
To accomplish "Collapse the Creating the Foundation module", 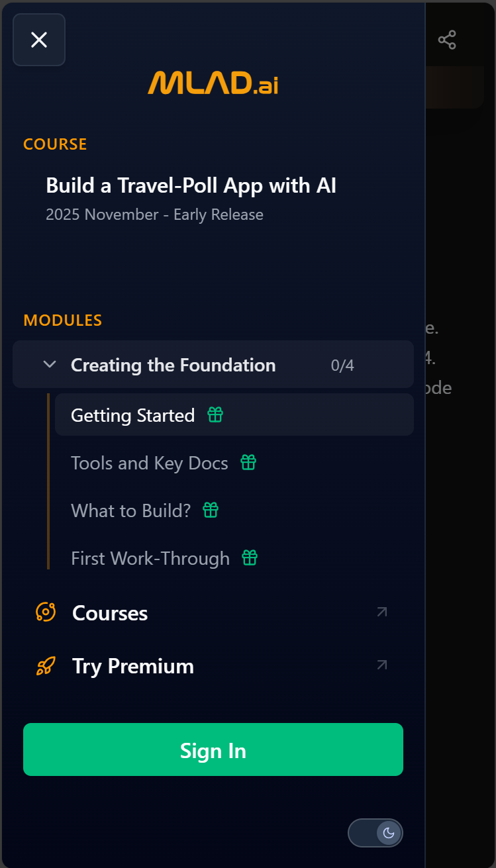I will 49,364.
